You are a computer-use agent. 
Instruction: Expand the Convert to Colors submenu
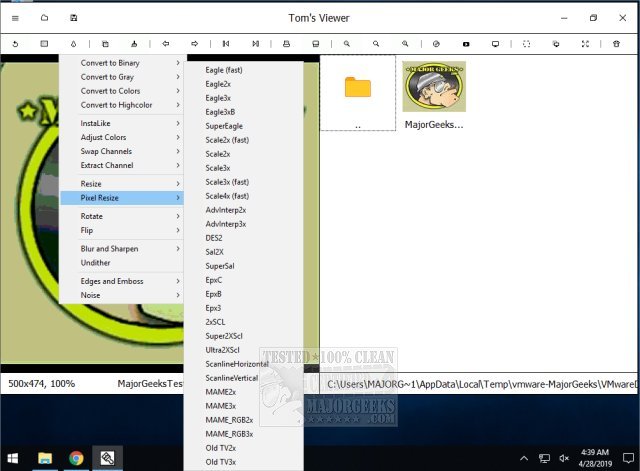point(122,91)
